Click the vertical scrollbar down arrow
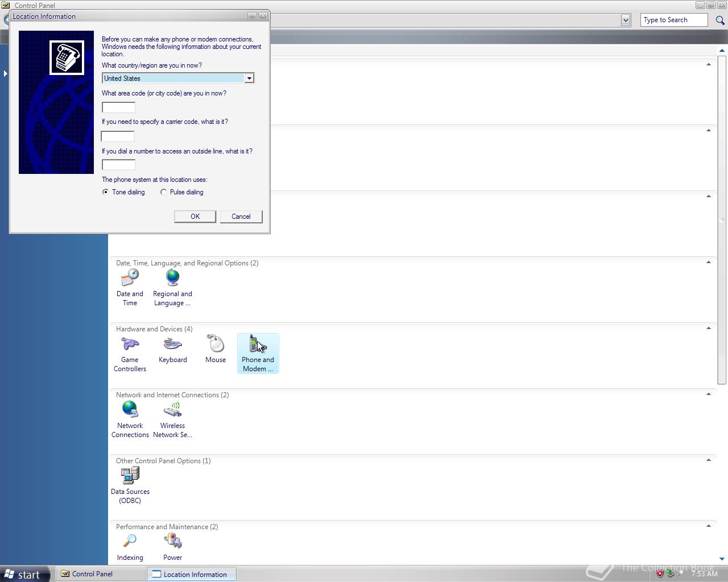Screen dimensions: 728x582 pyautogui.click(x=722, y=559)
